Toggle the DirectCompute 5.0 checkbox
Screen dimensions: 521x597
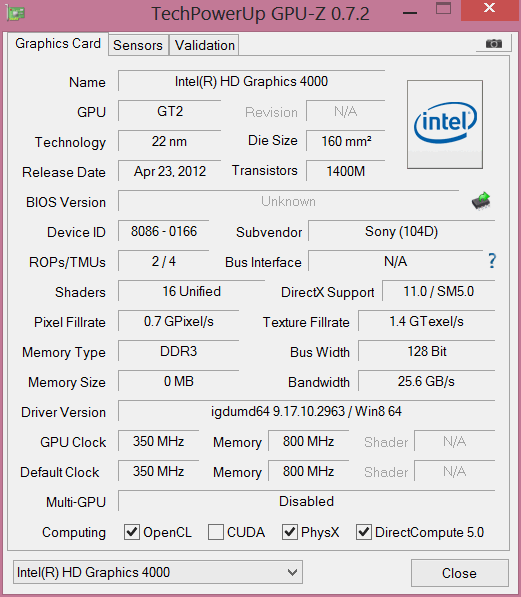[364, 532]
